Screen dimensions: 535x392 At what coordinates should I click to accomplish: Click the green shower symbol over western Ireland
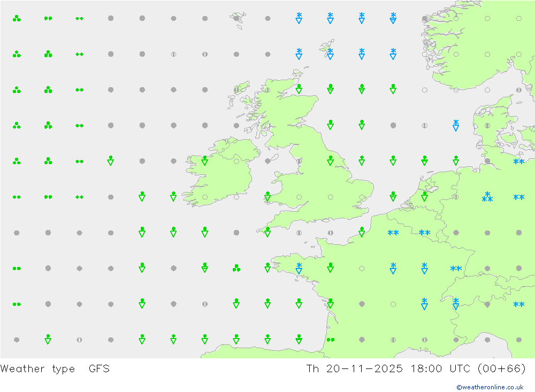(205, 160)
